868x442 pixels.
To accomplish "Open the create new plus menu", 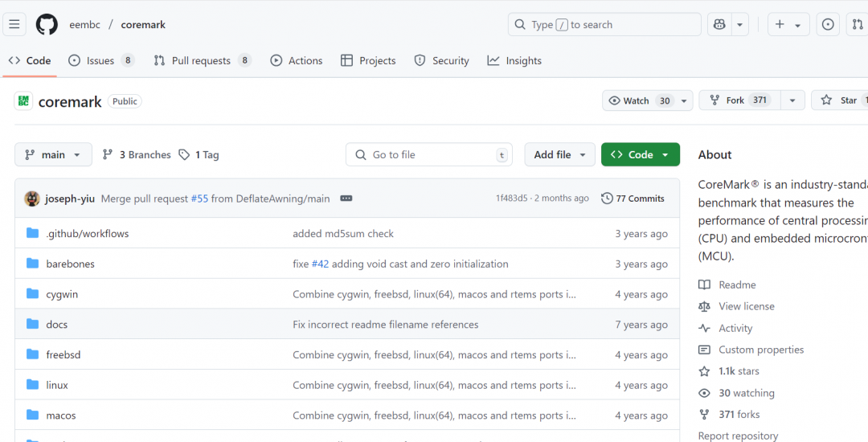I will [788, 24].
